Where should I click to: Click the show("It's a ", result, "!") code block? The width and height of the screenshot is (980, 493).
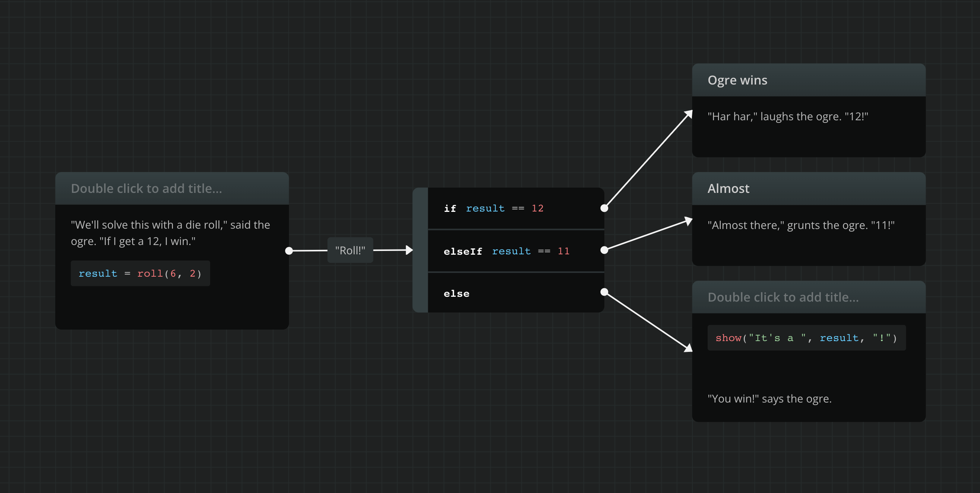[806, 338]
